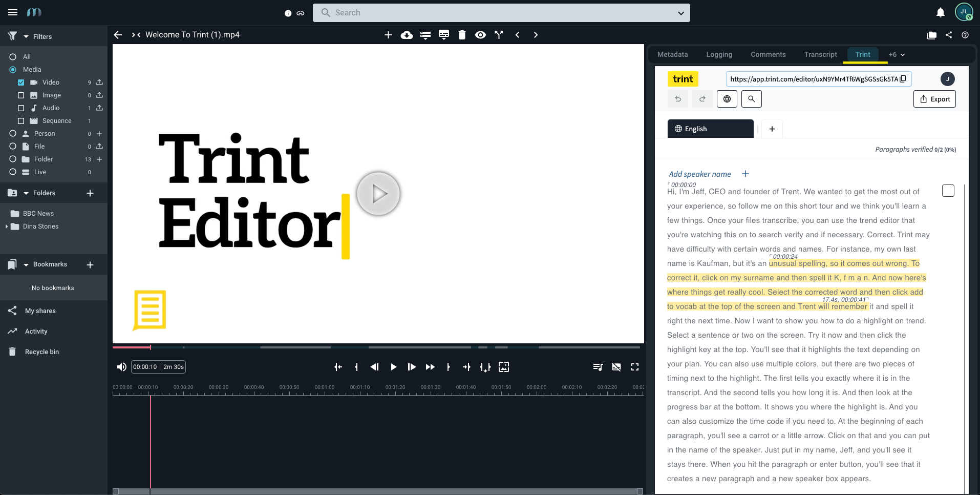Expand the Dina Stories folder
The image size is (980, 495).
pos(7,226)
